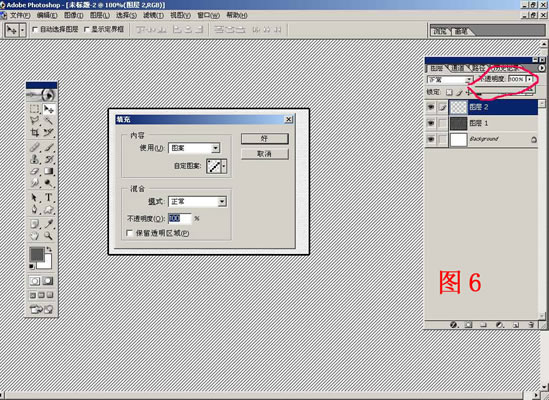The image size is (549, 400).
Task: Switch to Standard editing mode
Action: point(35,281)
